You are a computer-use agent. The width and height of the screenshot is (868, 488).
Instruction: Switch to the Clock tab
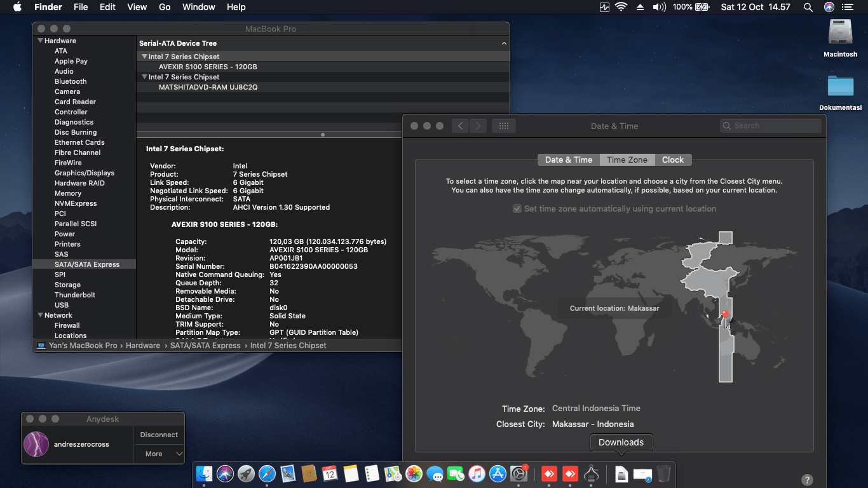click(x=672, y=159)
